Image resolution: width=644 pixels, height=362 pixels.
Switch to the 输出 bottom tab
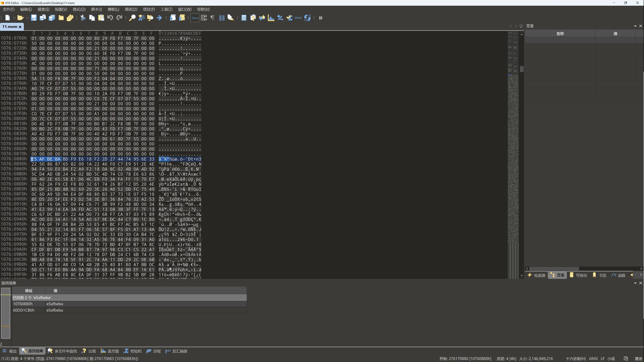click(x=10, y=351)
